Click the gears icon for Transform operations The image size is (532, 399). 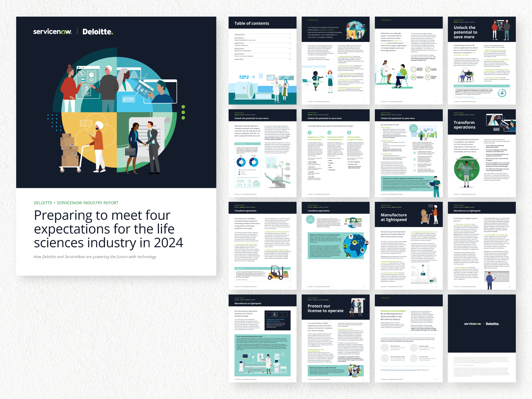pyautogui.click(x=428, y=69)
